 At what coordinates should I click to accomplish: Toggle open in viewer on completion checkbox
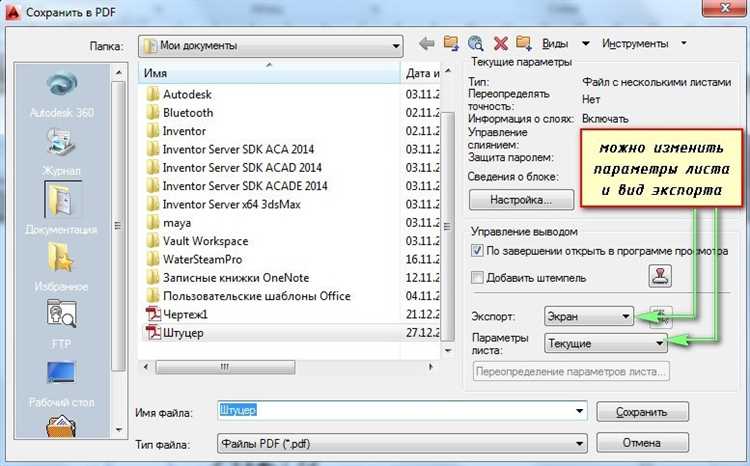coord(477,250)
